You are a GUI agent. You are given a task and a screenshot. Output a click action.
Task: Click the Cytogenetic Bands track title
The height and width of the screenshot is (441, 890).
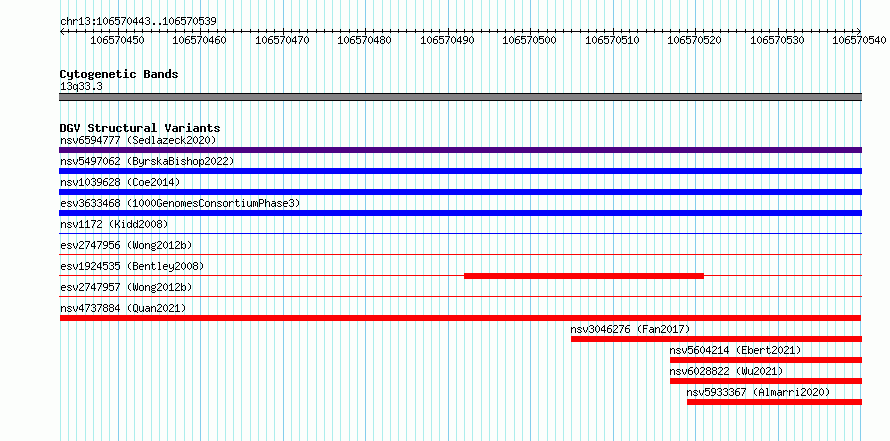coord(119,74)
